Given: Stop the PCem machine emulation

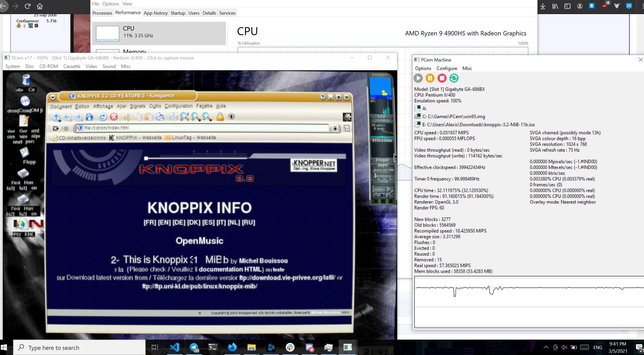Looking at the screenshot, I should point(442,78).
